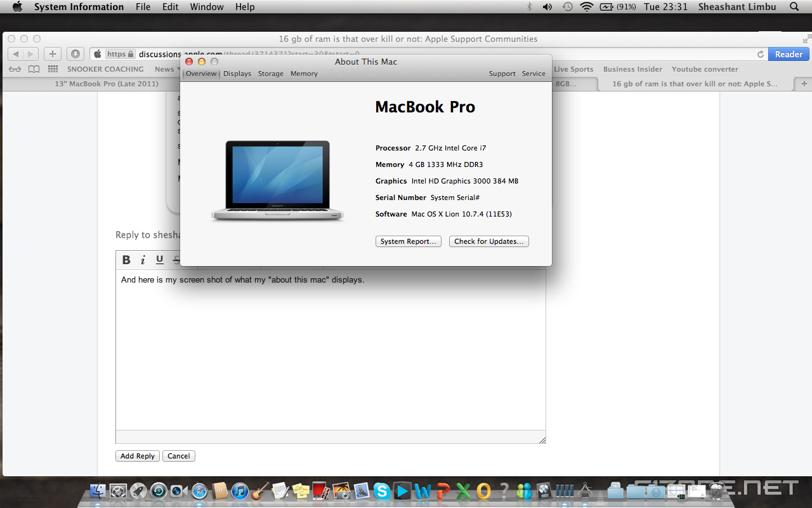Select the '16 gb of ram' Safari tab
This screenshot has height=508, width=812.
click(695, 84)
